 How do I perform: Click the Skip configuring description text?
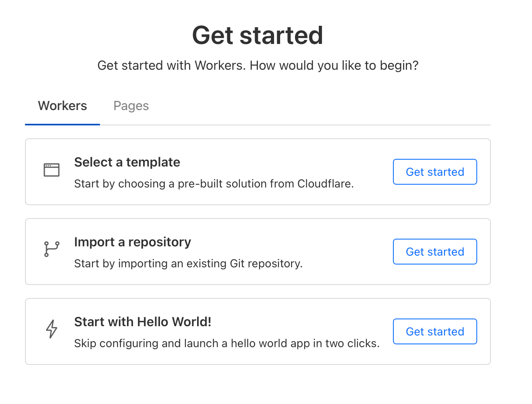227,344
